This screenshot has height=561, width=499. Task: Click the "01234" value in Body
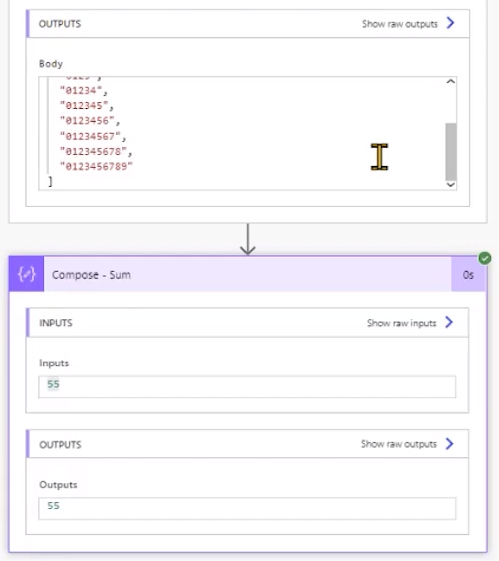click(81, 91)
